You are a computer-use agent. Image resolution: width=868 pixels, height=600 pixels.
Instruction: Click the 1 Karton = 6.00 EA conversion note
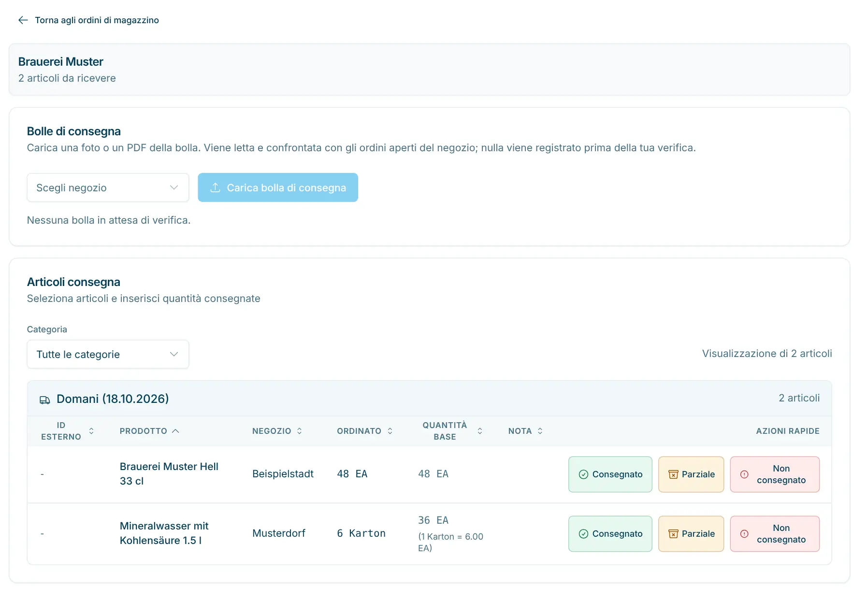coord(450,542)
